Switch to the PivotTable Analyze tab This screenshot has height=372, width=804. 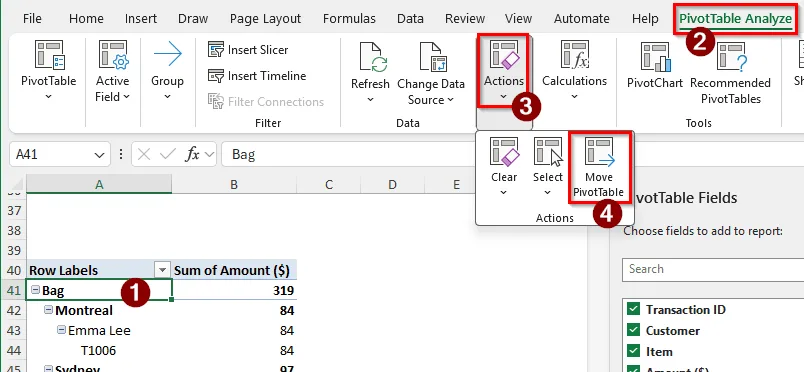[735, 19]
